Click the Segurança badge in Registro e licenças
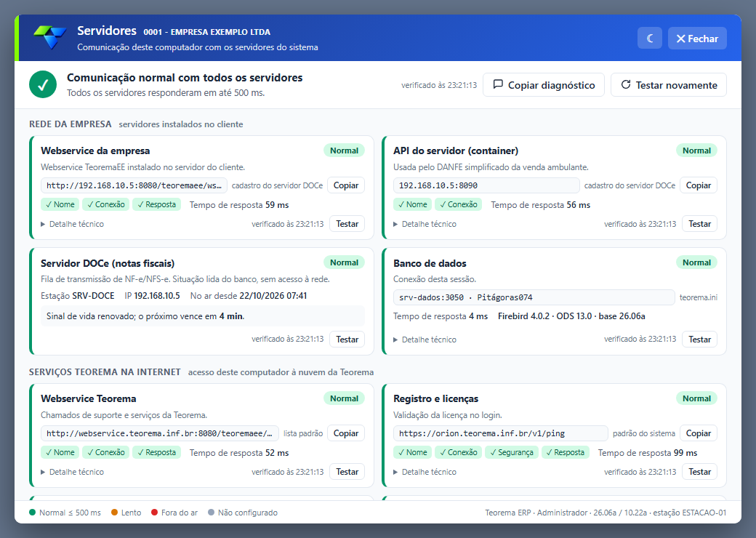The height and width of the screenshot is (538, 756). (x=511, y=452)
